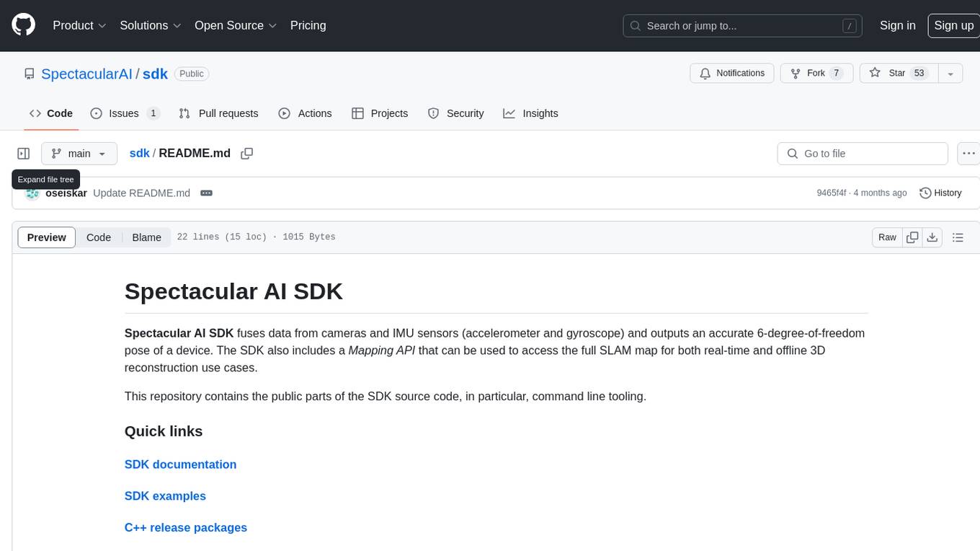Open the Projects tab

(x=380, y=113)
